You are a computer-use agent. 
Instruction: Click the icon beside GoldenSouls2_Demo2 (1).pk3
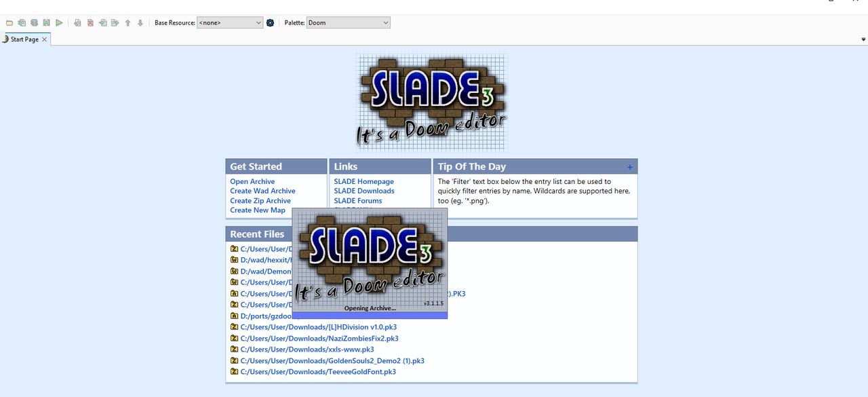[234, 360]
